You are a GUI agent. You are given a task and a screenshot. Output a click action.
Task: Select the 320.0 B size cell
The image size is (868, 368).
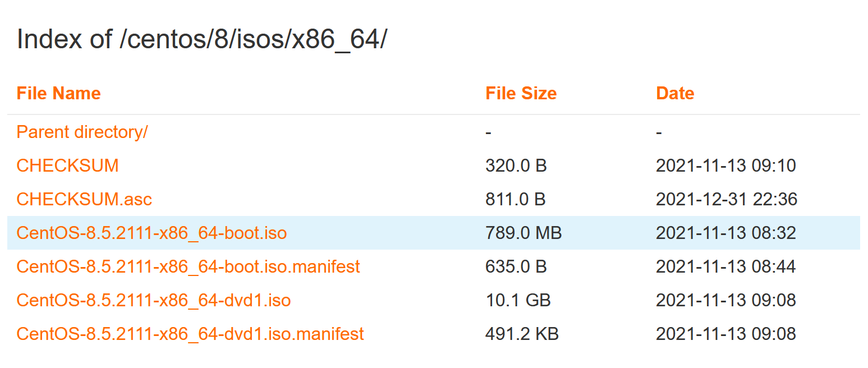click(516, 165)
